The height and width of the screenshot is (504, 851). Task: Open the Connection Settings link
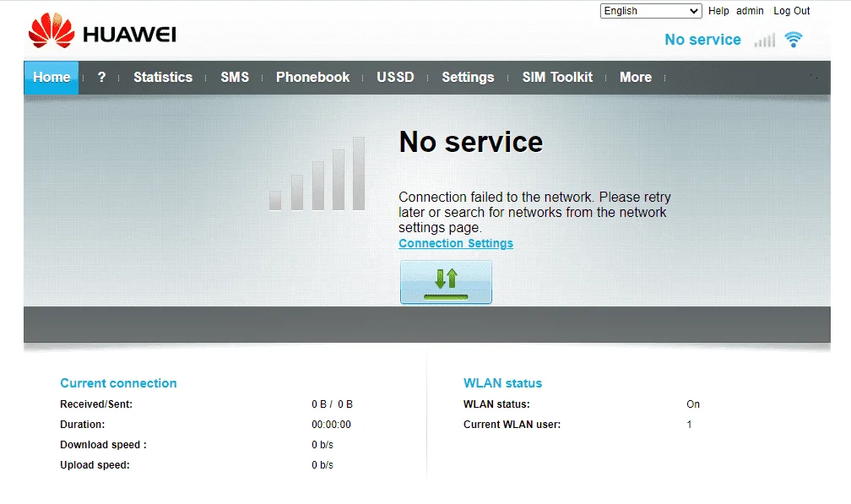pyautogui.click(x=456, y=244)
